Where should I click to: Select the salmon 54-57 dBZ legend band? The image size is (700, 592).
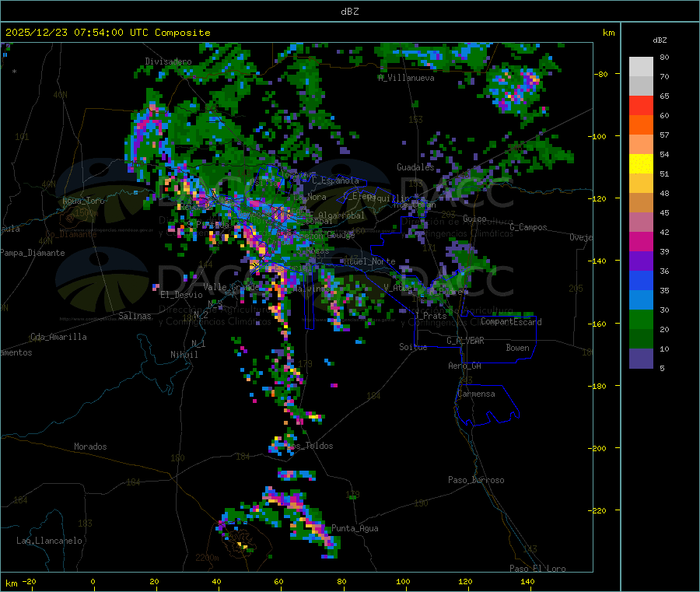coord(641,144)
